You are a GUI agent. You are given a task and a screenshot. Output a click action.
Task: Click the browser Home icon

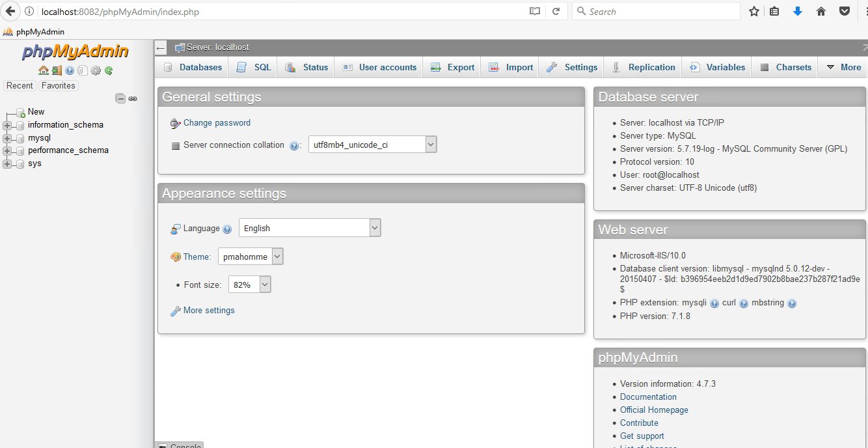tap(821, 11)
